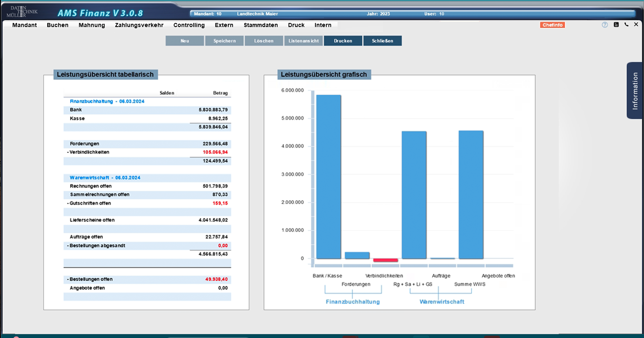Open the Zahlungsverkehr menu
This screenshot has height=338, width=644.
point(139,25)
